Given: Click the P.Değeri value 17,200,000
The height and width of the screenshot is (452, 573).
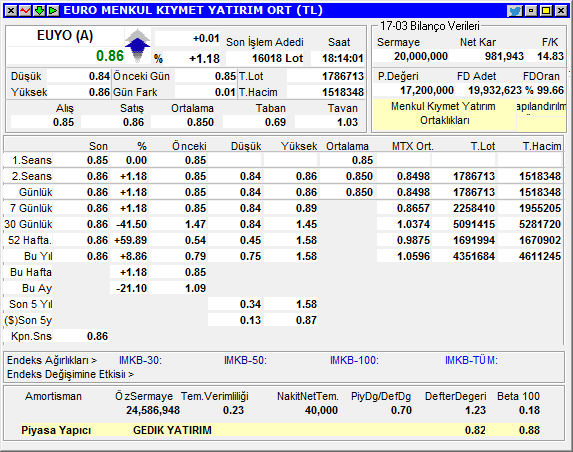Looking at the screenshot, I should click(426, 90).
